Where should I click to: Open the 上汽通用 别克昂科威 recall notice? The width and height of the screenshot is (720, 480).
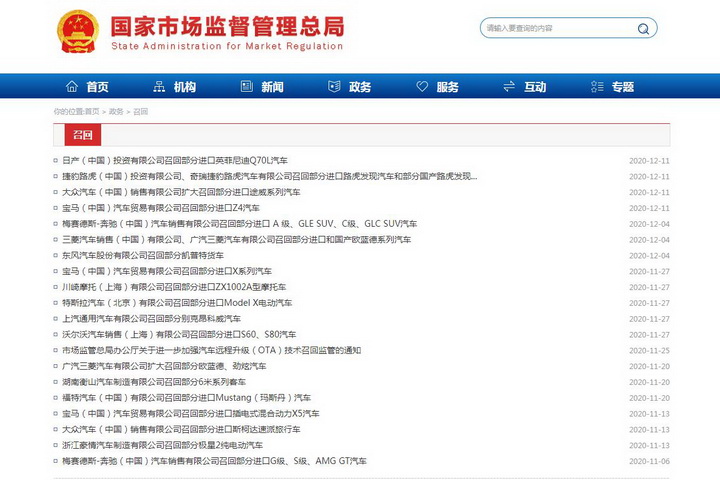[x=152, y=319]
